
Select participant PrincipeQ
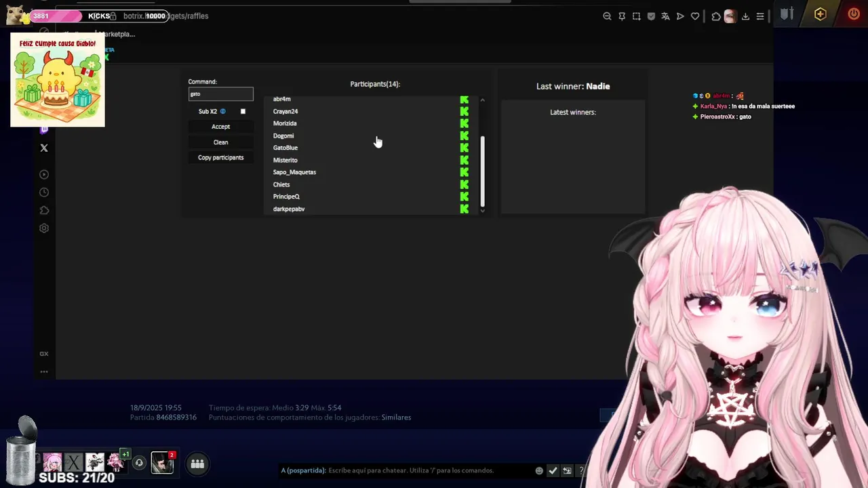286,197
